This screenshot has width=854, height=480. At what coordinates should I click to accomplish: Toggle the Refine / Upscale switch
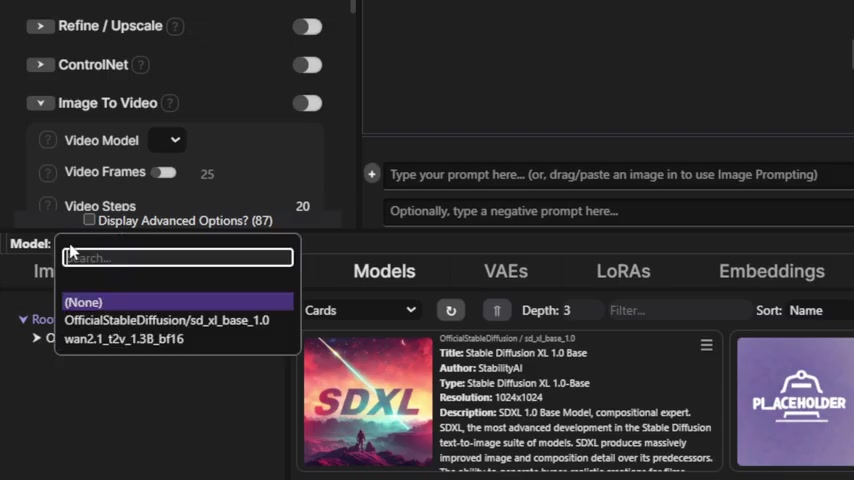tap(307, 26)
